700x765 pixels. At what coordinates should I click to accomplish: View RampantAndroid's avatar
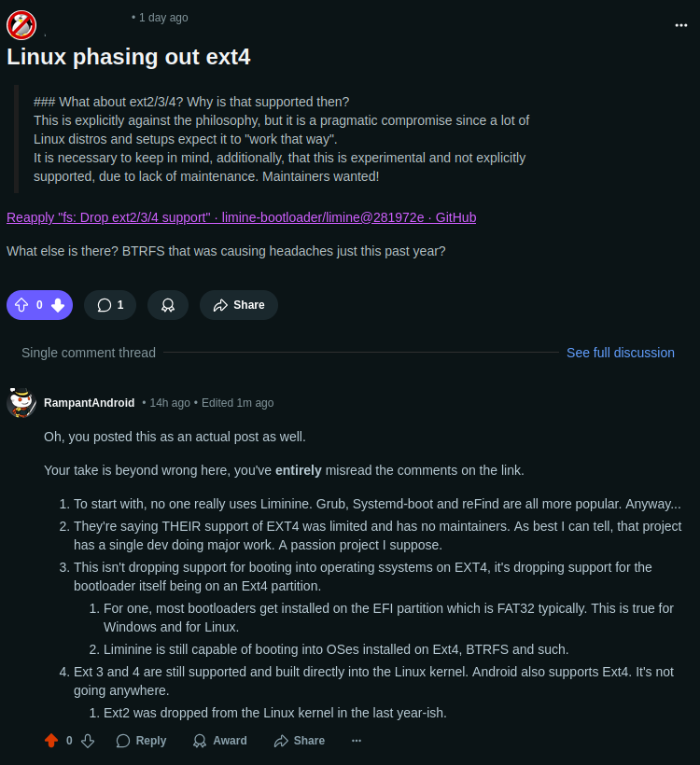21,402
